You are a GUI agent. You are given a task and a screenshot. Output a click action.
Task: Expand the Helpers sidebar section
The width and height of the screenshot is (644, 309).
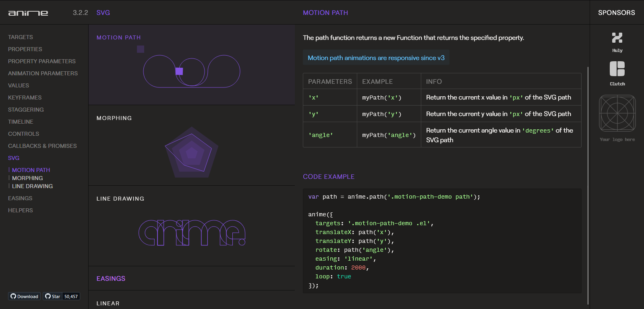pos(21,210)
